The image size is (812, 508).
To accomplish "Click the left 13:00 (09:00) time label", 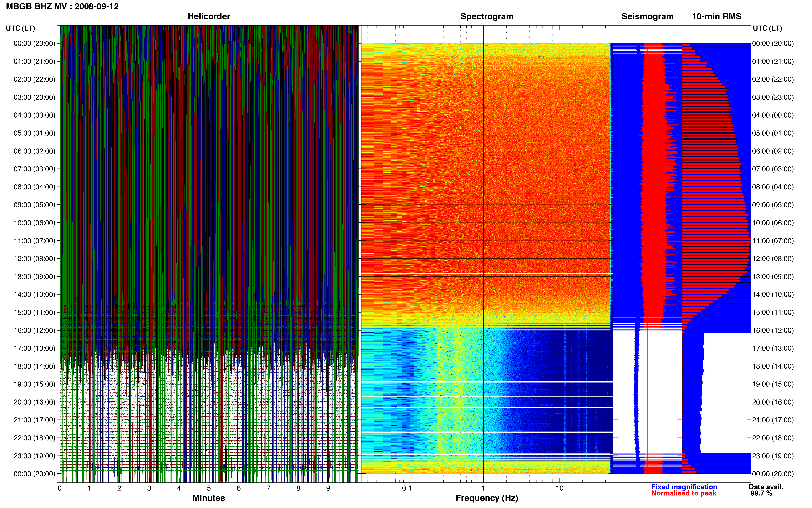I will (x=34, y=277).
